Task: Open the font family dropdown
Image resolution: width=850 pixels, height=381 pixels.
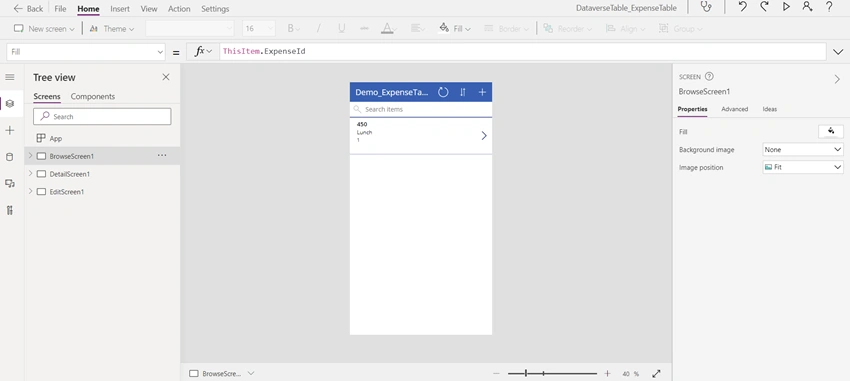Action: (190, 29)
